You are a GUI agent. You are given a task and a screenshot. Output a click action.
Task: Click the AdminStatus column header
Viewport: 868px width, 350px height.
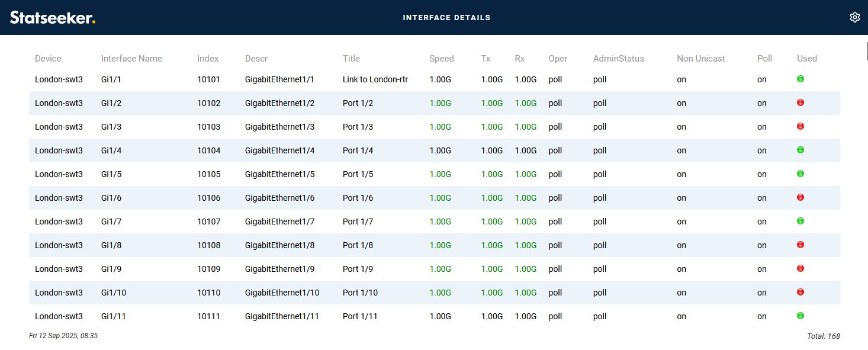pyautogui.click(x=618, y=59)
